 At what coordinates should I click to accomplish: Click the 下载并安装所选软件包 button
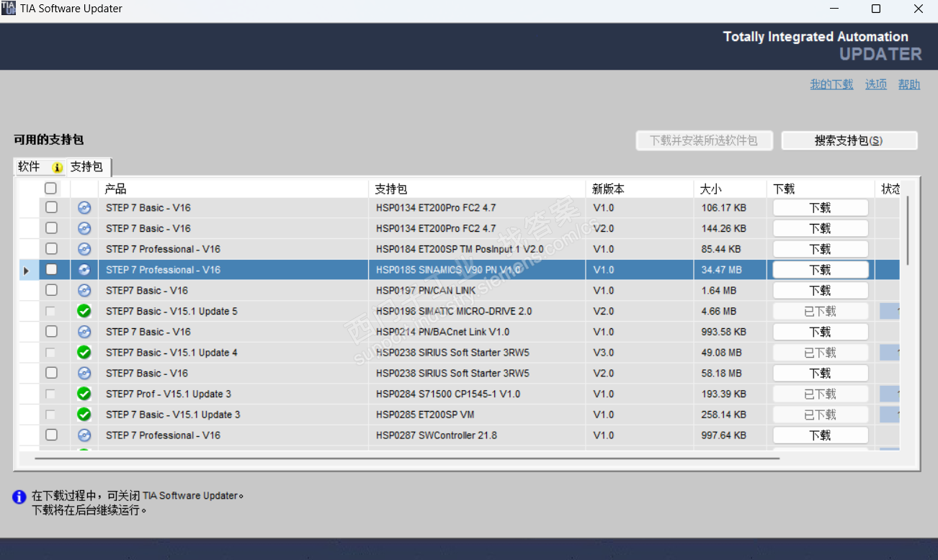pos(705,140)
